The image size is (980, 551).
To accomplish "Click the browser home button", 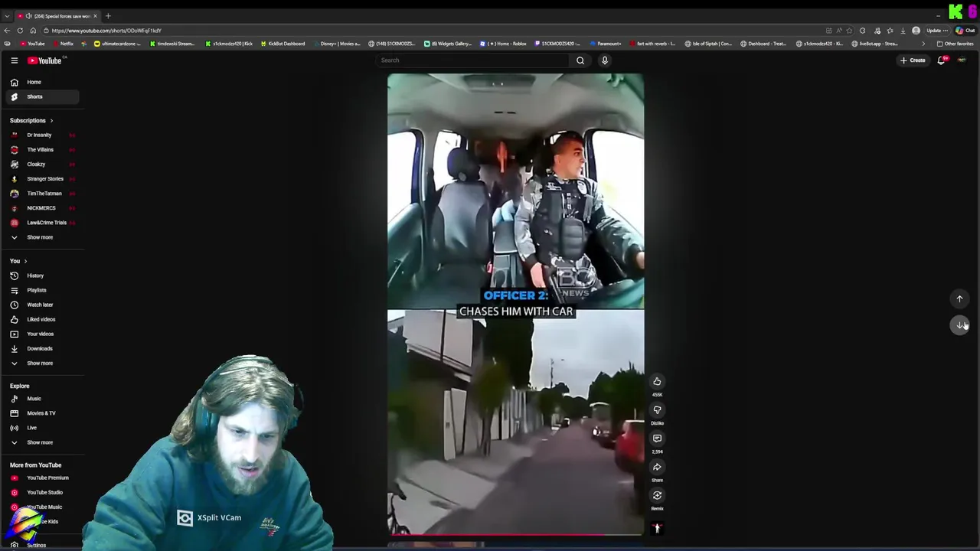I will point(33,31).
